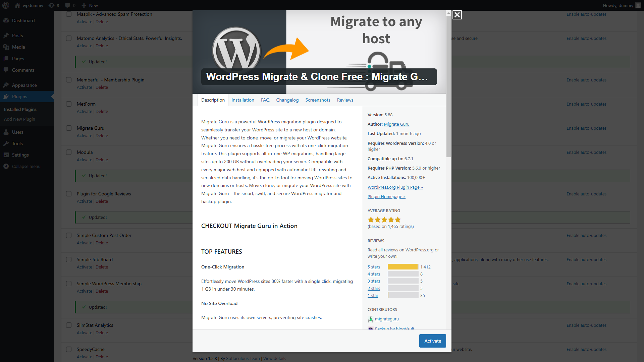Click the Migrate to any host banner image
The width and height of the screenshot is (644, 362).
click(319, 52)
